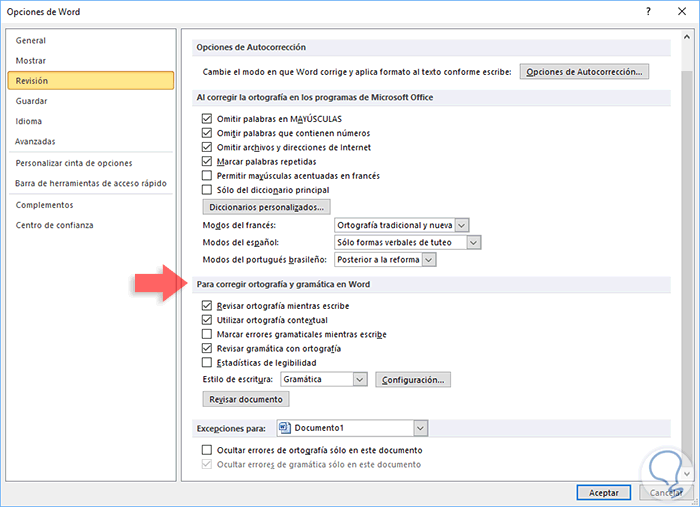Screen dimensions: 700x507
Task: Toggle Utilizar ortografía contextual checkbox
Action: 207,320
